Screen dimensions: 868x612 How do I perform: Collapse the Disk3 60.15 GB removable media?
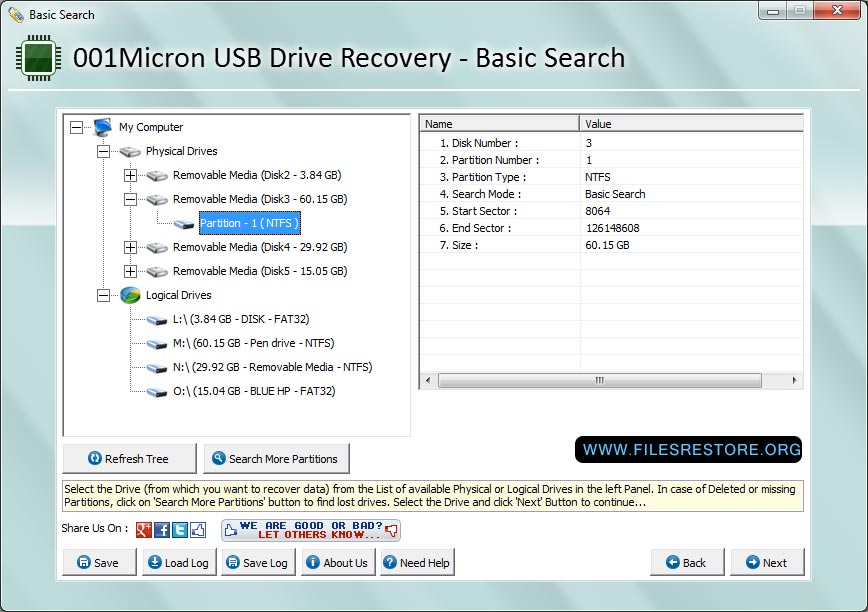(130, 199)
